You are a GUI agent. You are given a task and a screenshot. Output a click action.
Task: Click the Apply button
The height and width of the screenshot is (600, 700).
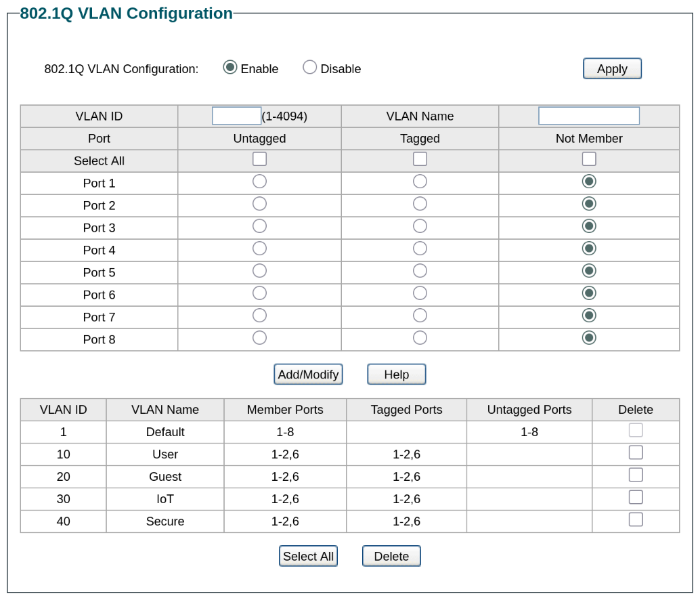[x=612, y=68]
